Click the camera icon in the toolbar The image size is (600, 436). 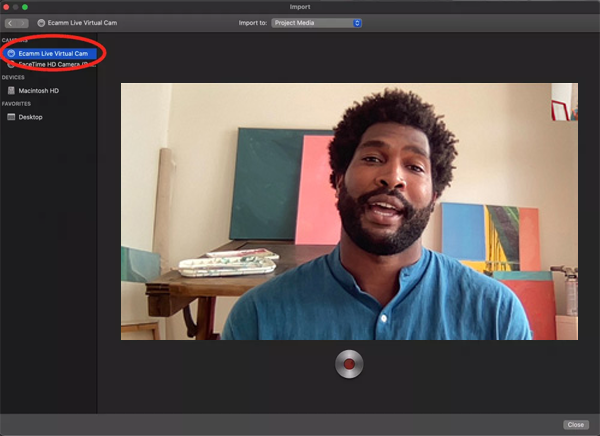[41, 22]
